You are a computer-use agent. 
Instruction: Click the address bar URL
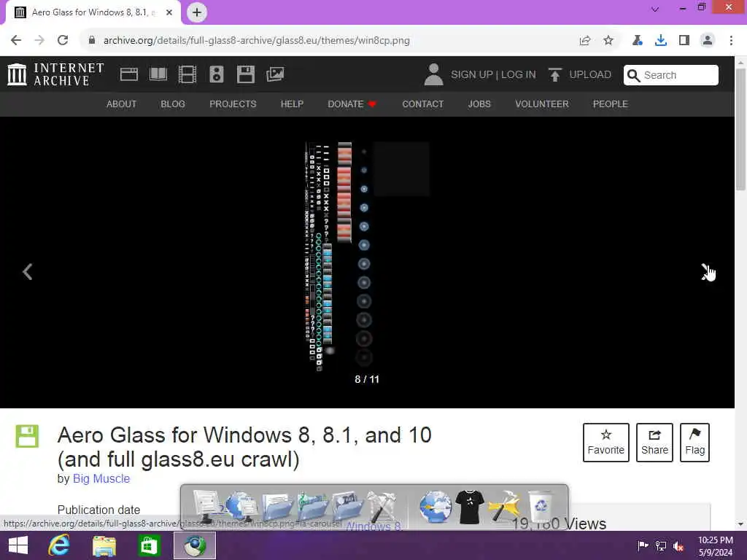tap(256, 41)
